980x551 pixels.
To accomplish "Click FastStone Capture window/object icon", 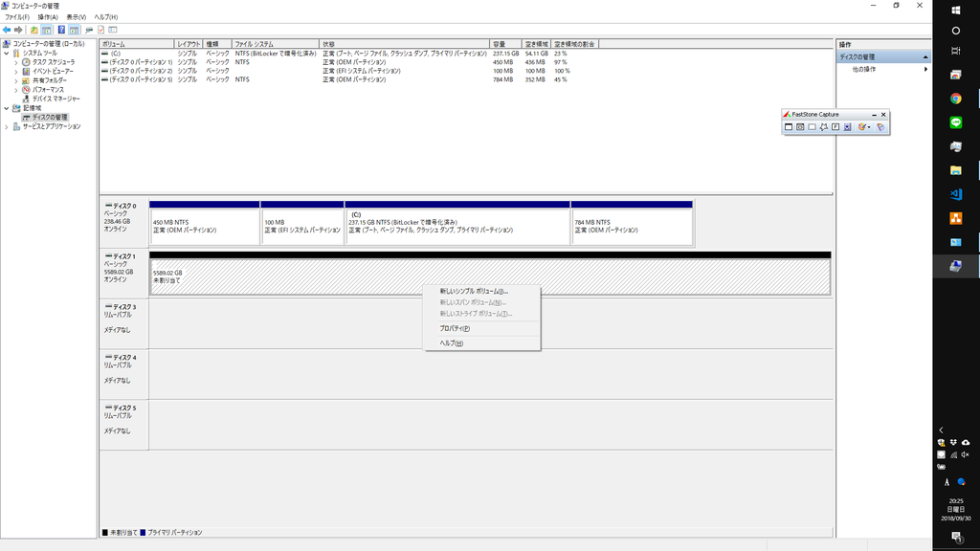I will pos(800,127).
